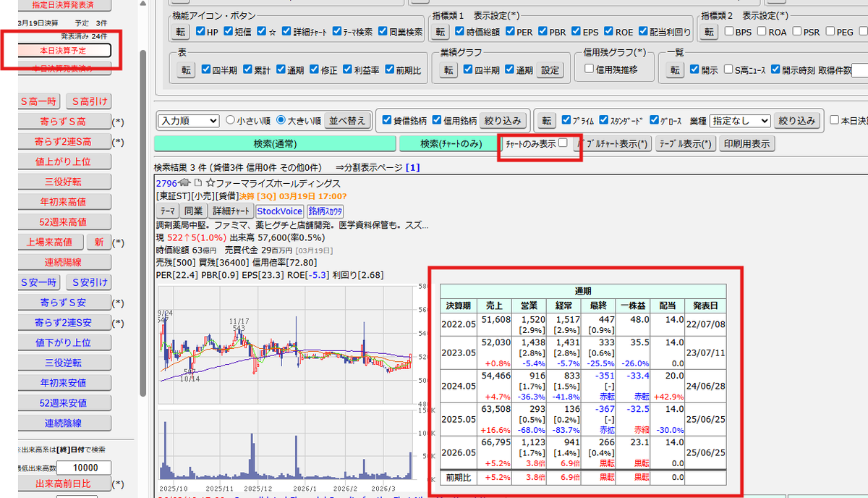Image resolution: width=868 pixels, height=498 pixels.
Task: Focus the minimum volume field showing 10000
Action: click(84, 468)
